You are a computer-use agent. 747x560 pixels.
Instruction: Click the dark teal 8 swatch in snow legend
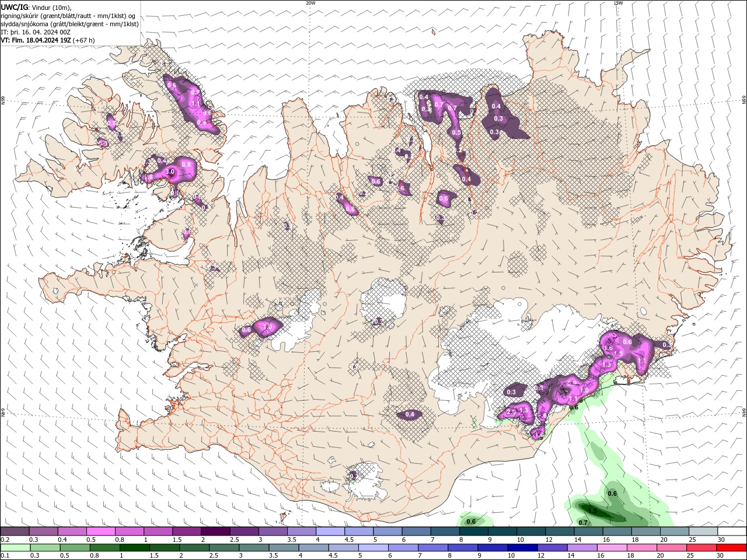click(474, 531)
